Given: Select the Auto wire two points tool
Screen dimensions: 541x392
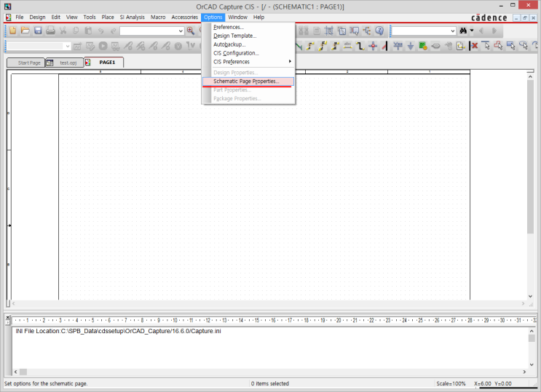Looking at the screenshot, I should pos(310,46).
